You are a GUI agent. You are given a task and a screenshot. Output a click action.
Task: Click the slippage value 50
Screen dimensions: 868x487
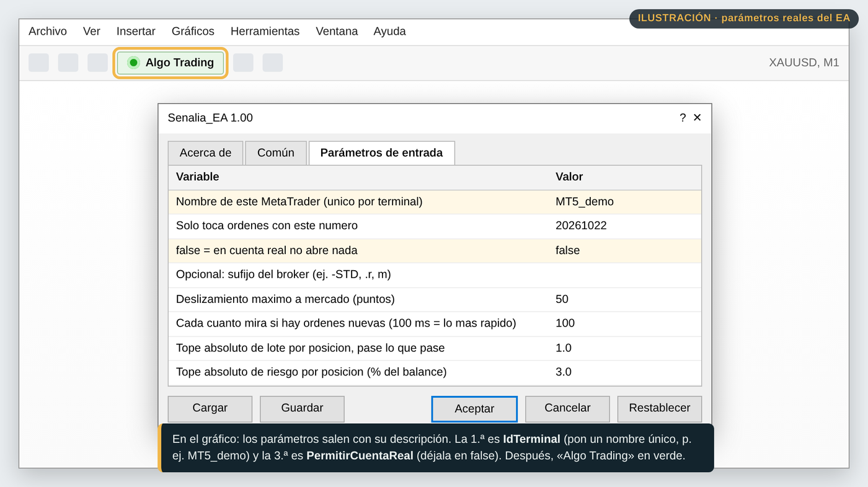[x=562, y=299]
